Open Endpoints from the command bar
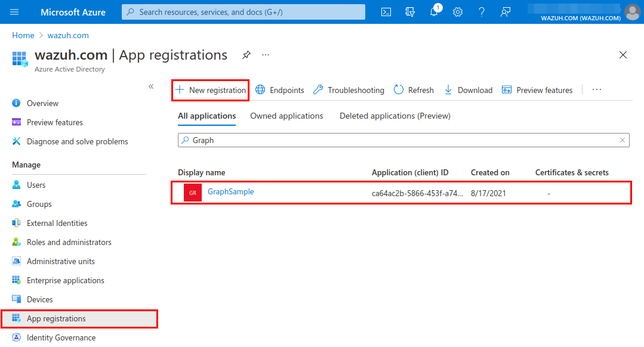The width and height of the screenshot is (644, 347). pos(280,90)
